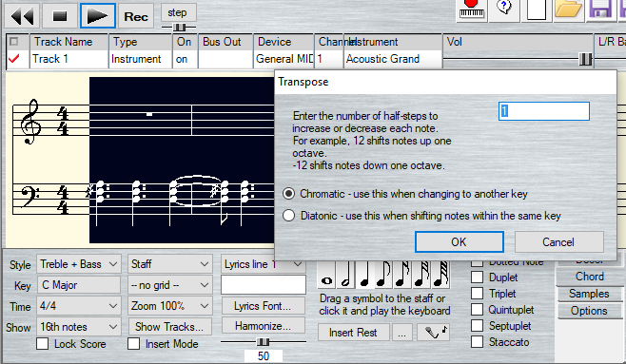
Task: Click the Rec record button
Action: coord(136,16)
